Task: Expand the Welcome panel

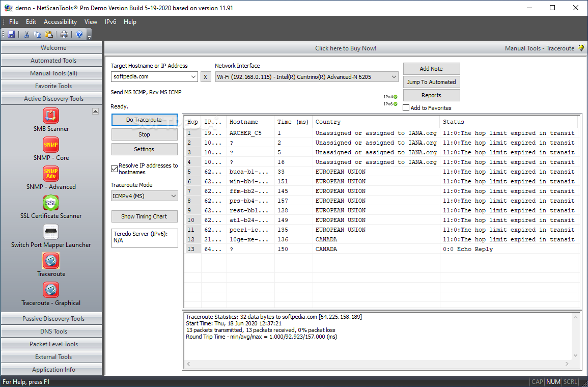Action: tap(51, 48)
